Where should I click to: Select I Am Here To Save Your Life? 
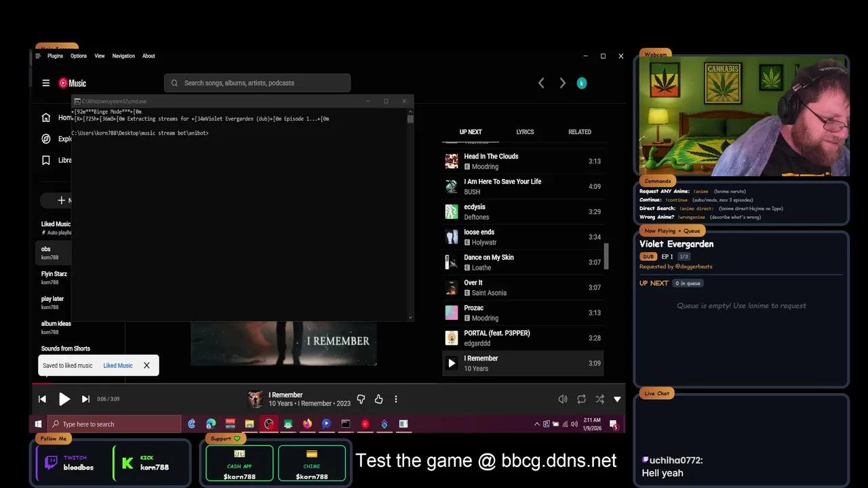523,186
